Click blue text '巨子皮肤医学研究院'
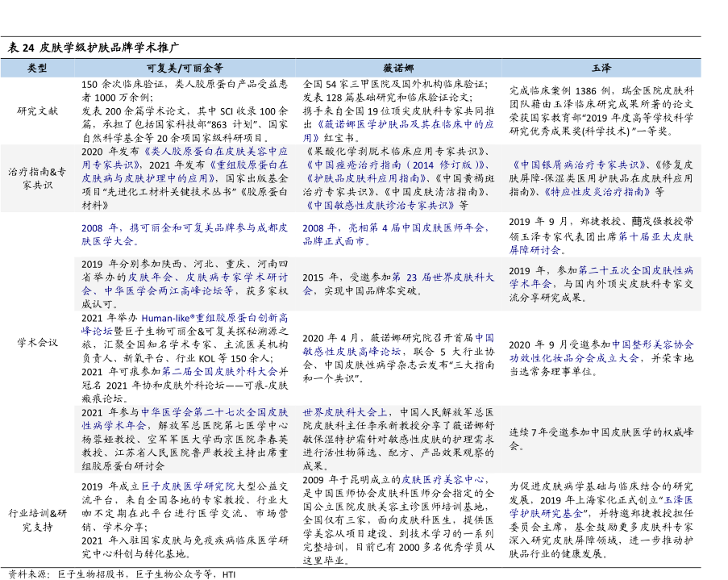 point(188,486)
